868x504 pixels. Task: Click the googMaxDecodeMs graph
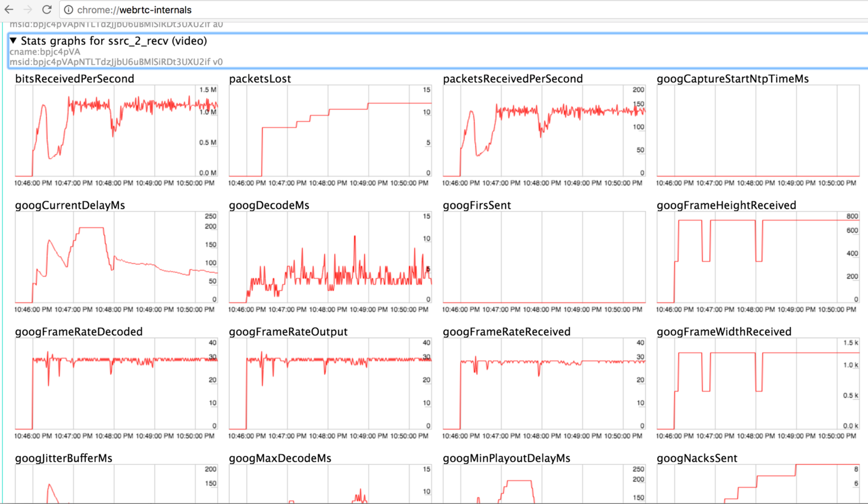point(330,484)
